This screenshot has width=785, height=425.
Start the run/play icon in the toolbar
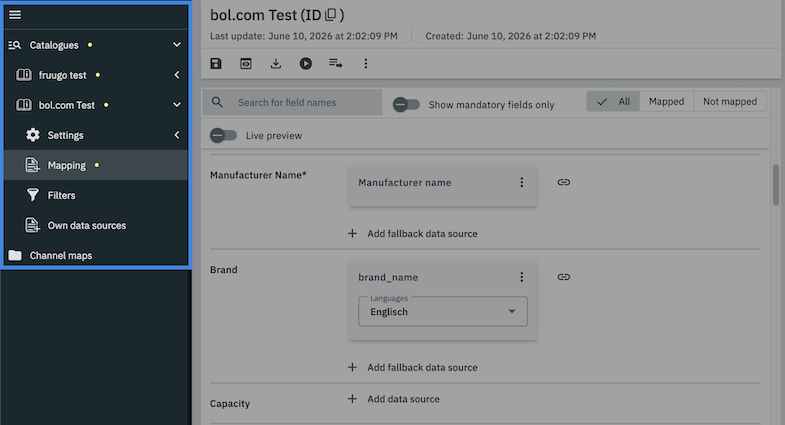pos(306,64)
